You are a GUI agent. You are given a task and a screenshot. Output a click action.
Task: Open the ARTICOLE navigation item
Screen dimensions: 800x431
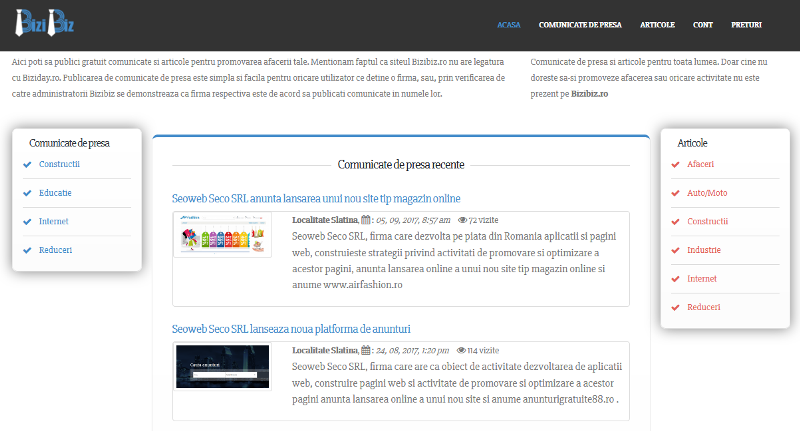(x=658, y=24)
